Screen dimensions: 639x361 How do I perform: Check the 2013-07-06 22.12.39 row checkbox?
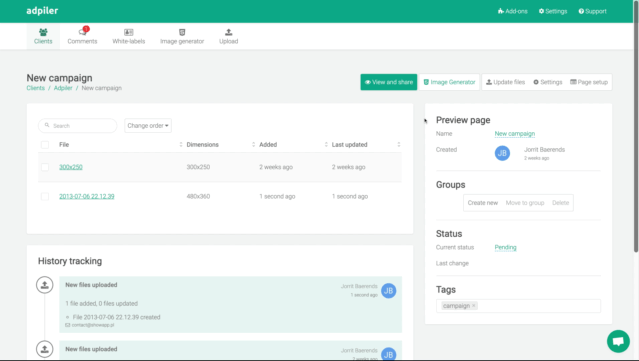coord(45,196)
